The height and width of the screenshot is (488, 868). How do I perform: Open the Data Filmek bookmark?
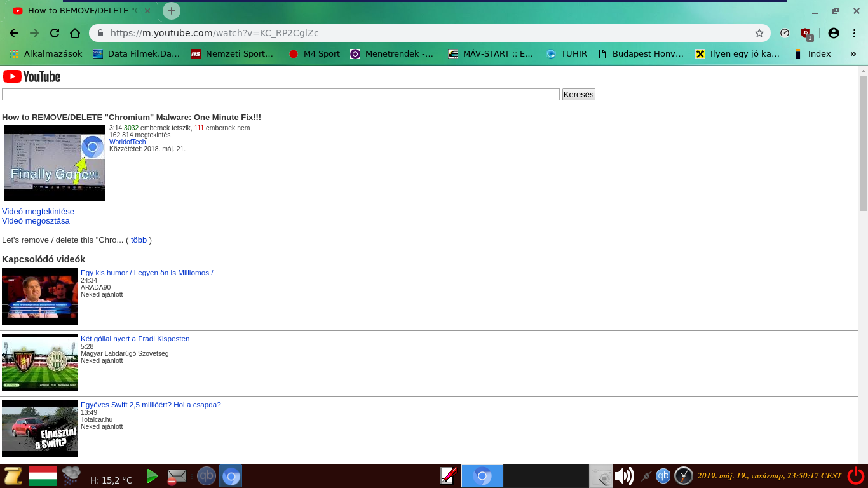click(136, 54)
